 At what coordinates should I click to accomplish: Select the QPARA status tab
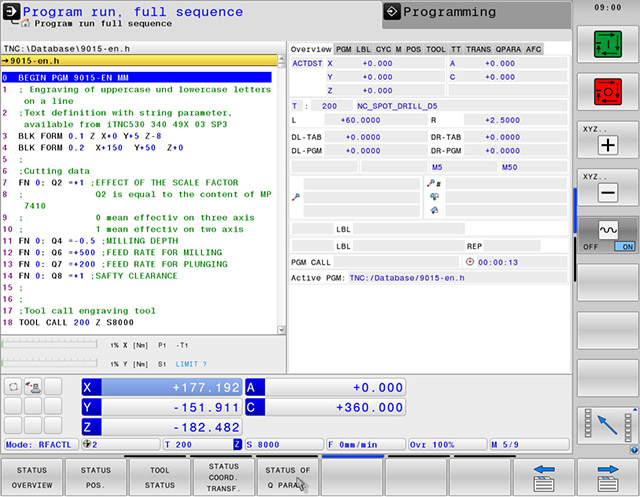click(507, 49)
